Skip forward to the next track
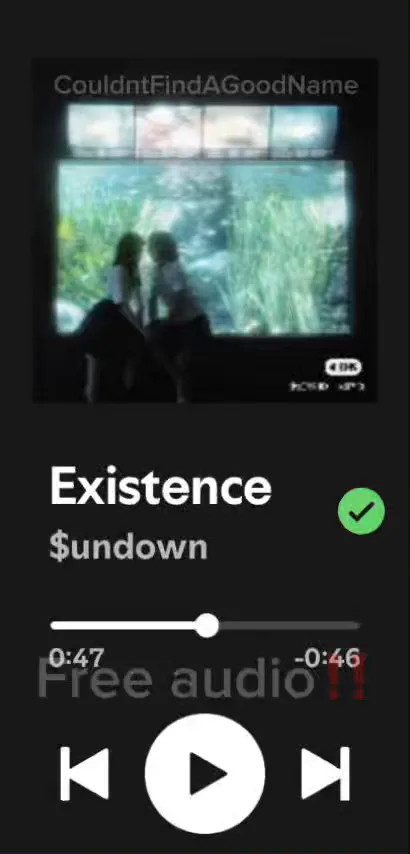The height and width of the screenshot is (854, 410). (x=325, y=773)
